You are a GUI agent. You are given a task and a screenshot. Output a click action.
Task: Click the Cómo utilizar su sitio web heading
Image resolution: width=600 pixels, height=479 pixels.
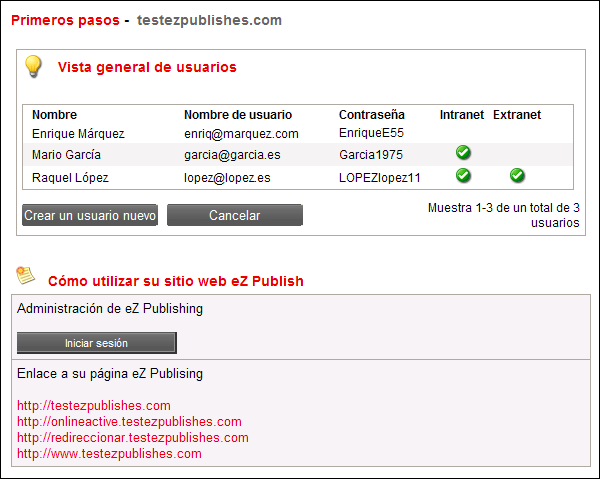[176, 281]
